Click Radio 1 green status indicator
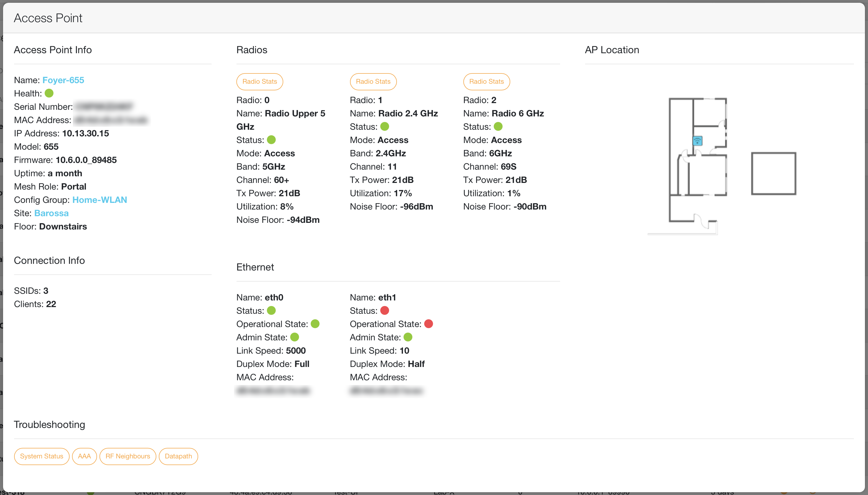This screenshot has width=868, height=495. point(385,126)
